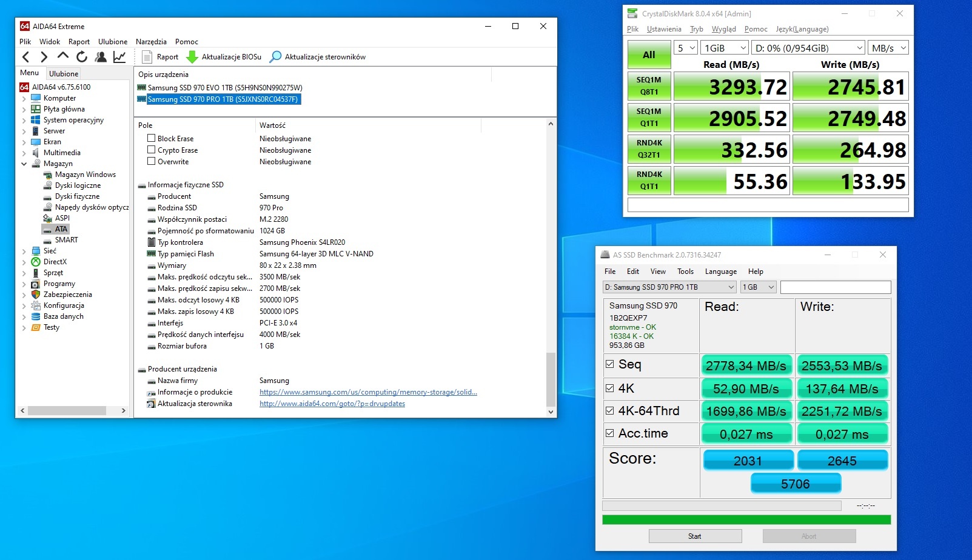The width and height of the screenshot is (972, 560).
Task: Click the Raport toolbar button in AIDA64
Action: tap(160, 57)
